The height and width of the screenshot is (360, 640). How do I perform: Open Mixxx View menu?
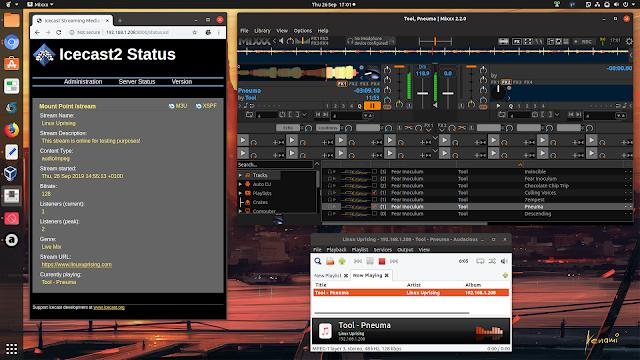coord(282,31)
